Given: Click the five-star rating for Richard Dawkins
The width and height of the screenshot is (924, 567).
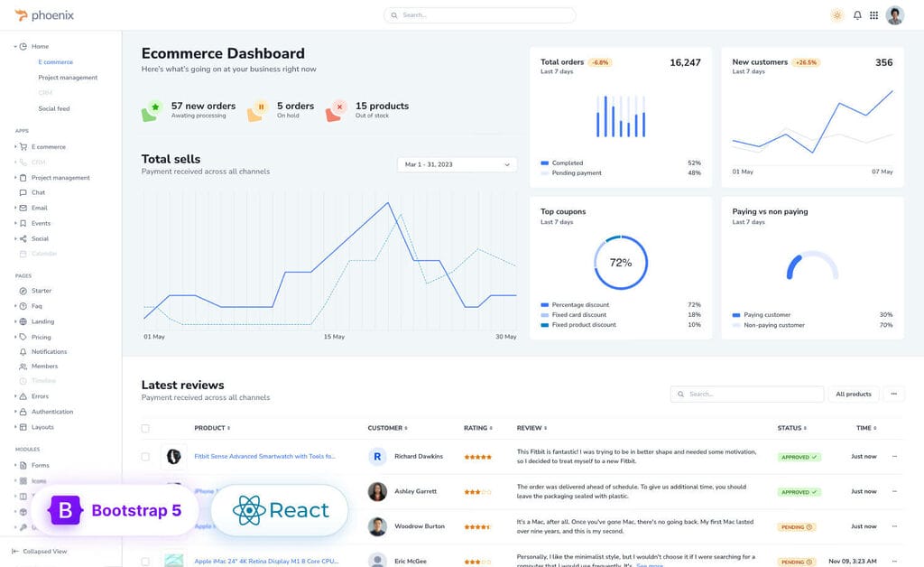Looking at the screenshot, I should [477, 457].
